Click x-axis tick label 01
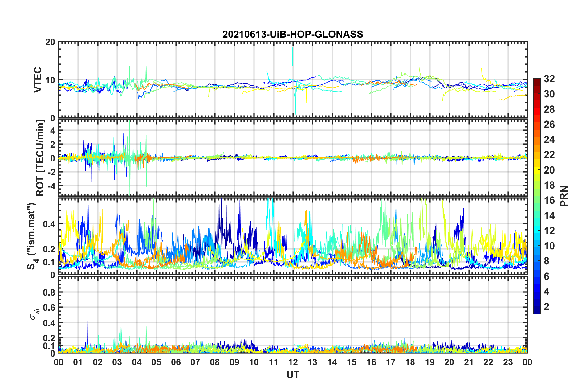The height and width of the screenshot is (392, 586). 78,362
